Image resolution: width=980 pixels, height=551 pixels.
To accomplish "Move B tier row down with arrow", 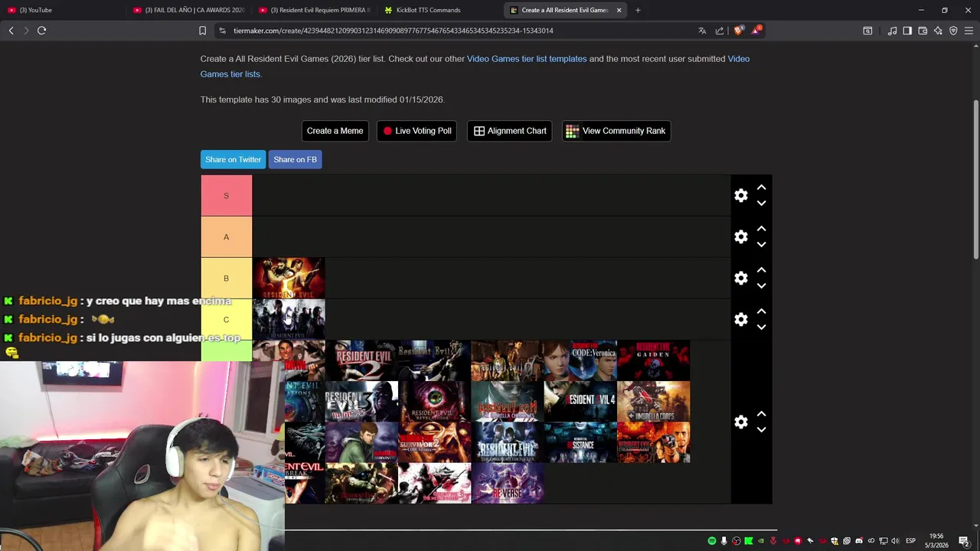I will click(x=761, y=286).
